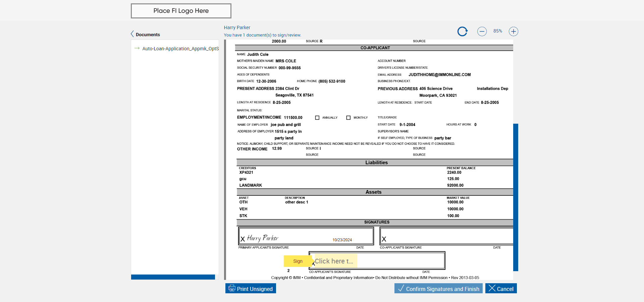Click the Harry Parker name heading
The width and height of the screenshot is (644, 302).
tap(237, 27)
